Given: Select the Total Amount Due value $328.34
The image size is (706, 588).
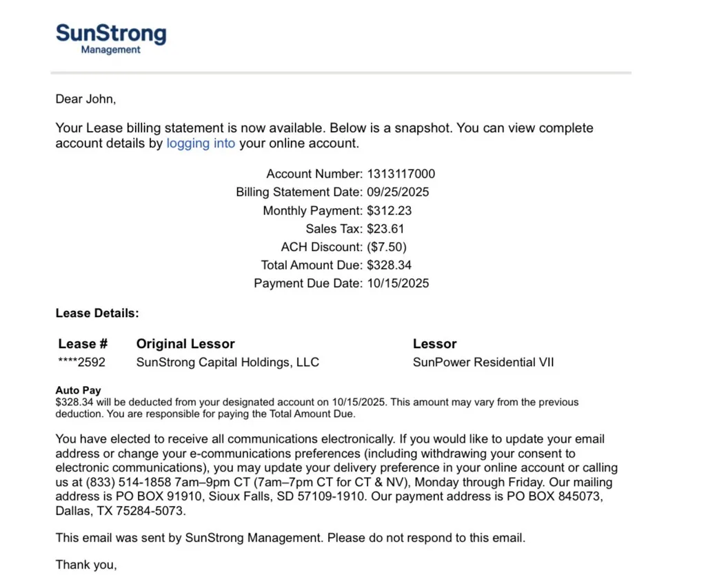Looking at the screenshot, I should pyautogui.click(x=389, y=265).
